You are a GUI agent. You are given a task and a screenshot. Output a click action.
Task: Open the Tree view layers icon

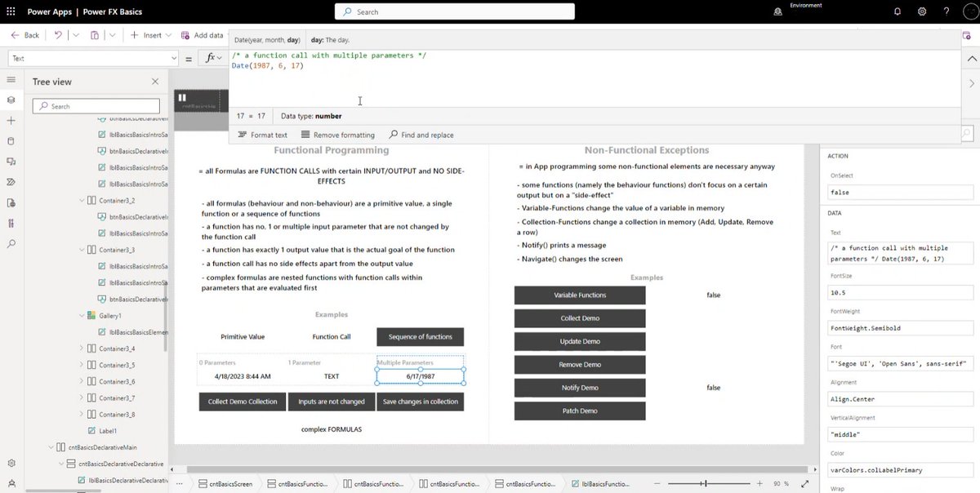11,100
